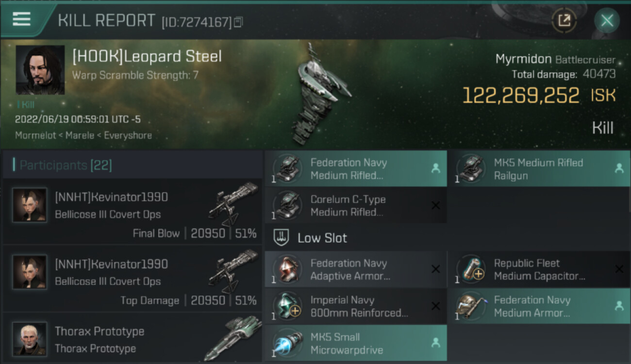This screenshot has width=631, height=364.
Task: Toggle X marker on Imperial Navy 800mm Reinforced
Action: click(x=435, y=306)
